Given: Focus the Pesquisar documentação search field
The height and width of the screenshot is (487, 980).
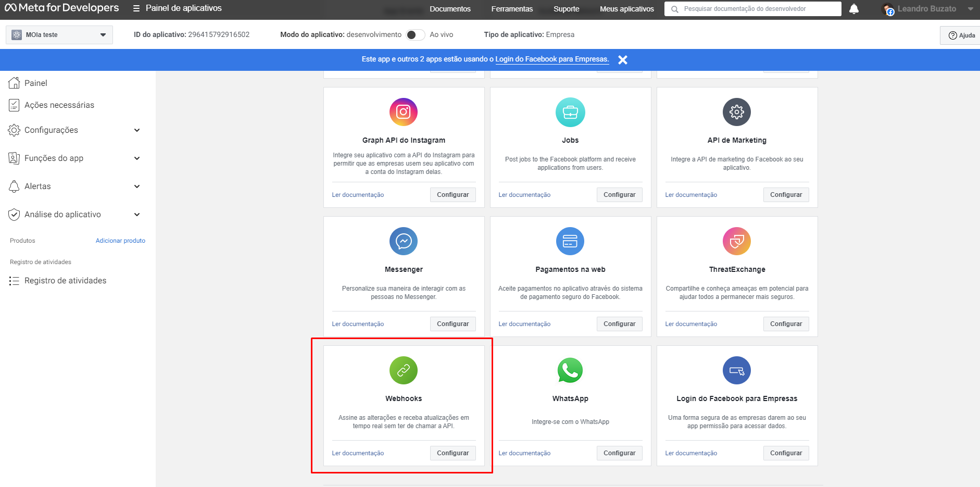Looking at the screenshot, I should tap(752, 9).
